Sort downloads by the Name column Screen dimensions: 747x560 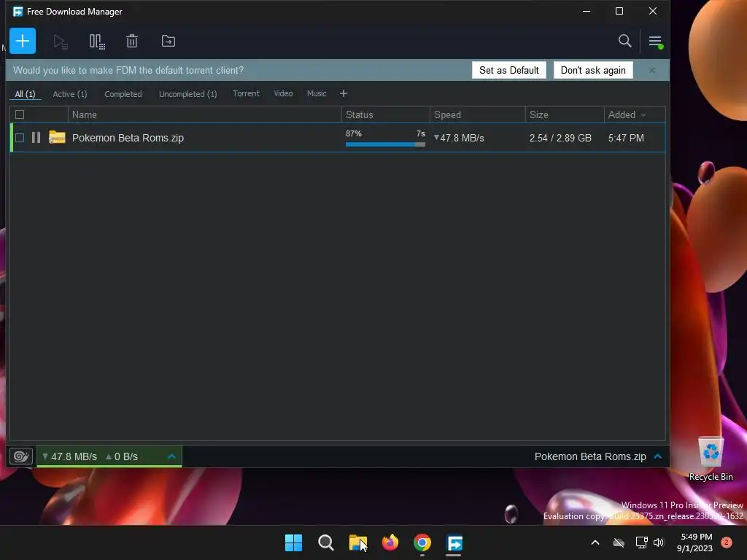[x=204, y=114]
